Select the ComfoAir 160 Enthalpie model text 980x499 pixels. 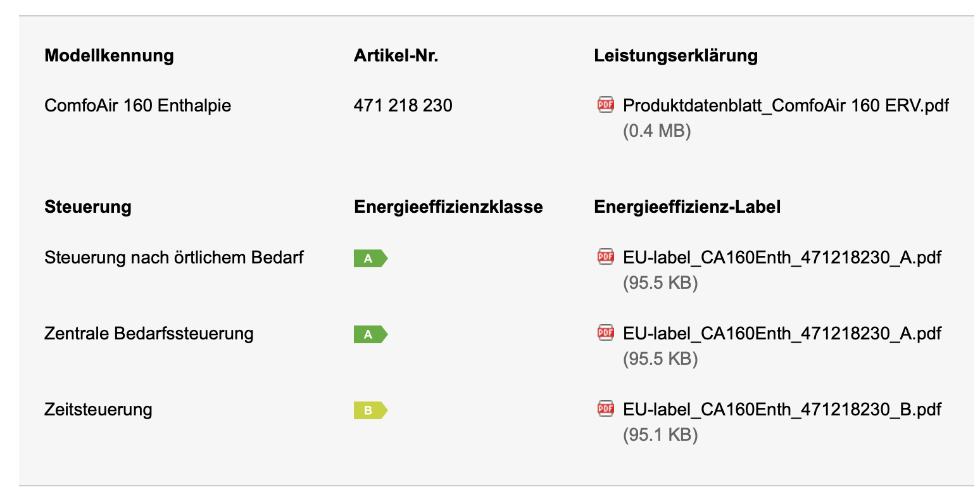(x=137, y=105)
